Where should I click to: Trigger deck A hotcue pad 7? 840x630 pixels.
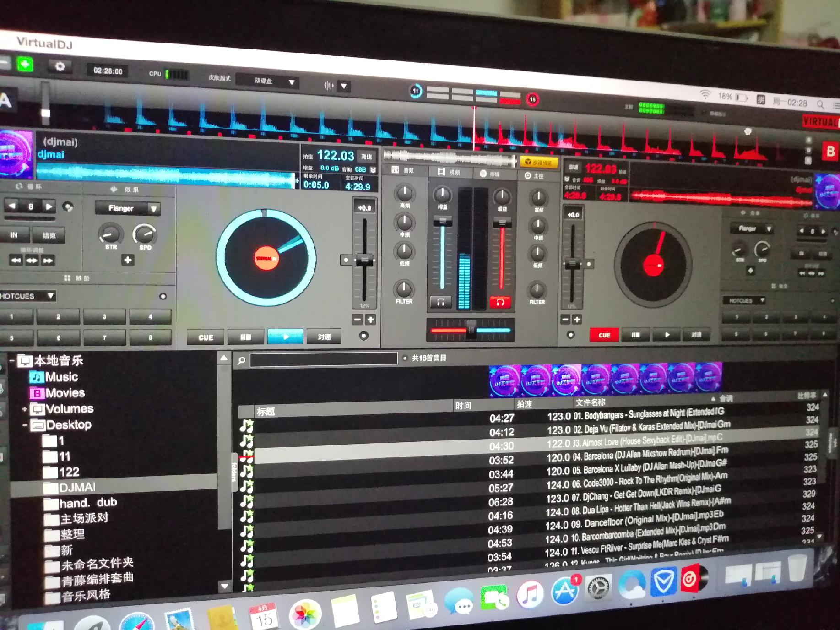pos(104,337)
